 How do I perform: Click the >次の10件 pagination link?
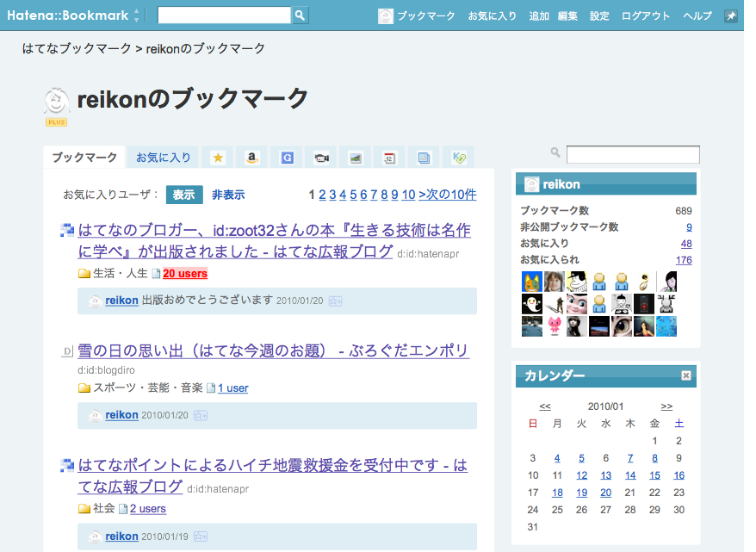[448, 195]
